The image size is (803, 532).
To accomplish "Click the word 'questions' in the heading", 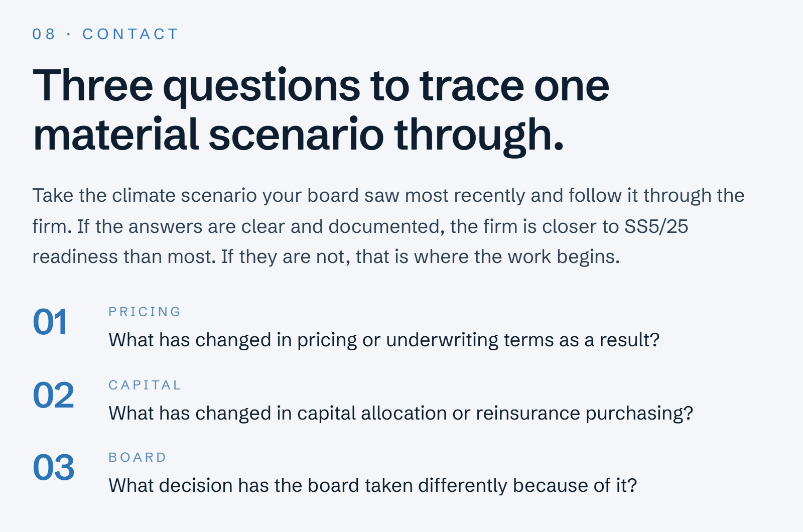I will pos(261,87).
